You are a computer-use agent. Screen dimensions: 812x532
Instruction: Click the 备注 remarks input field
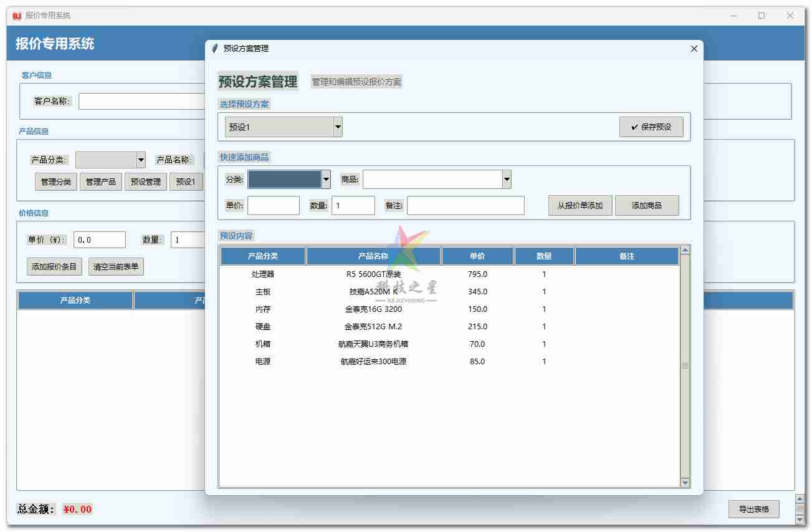(465, 206)
